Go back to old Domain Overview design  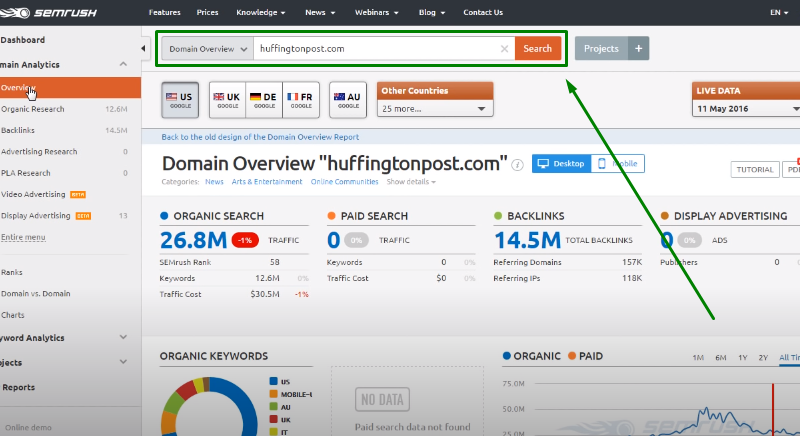click(260, 137)
